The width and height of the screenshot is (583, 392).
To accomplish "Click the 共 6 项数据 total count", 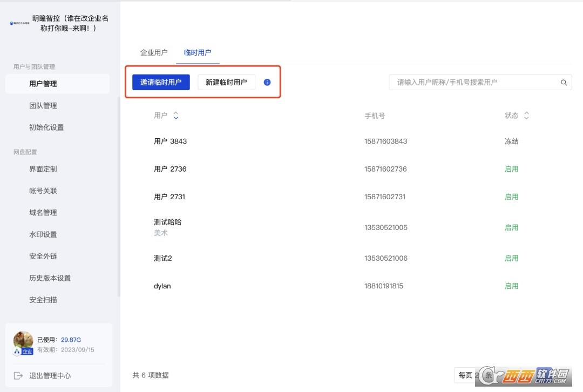I will coord(151,375).
